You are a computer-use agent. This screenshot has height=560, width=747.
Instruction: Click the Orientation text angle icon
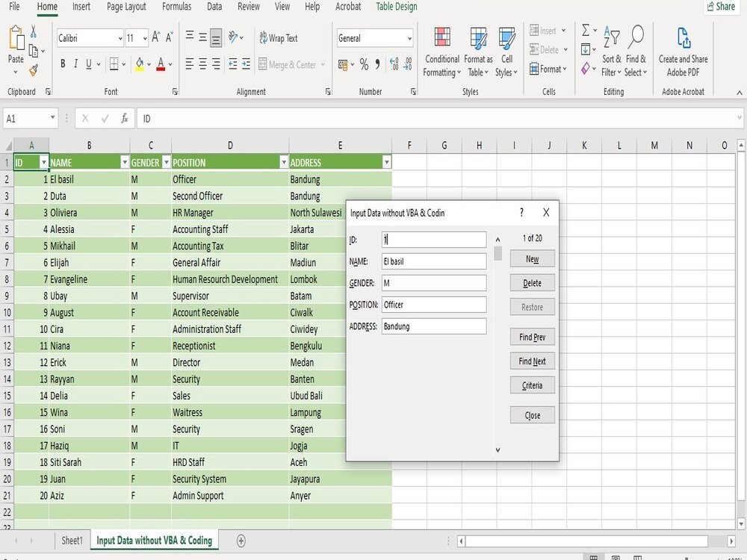(232, 37)
